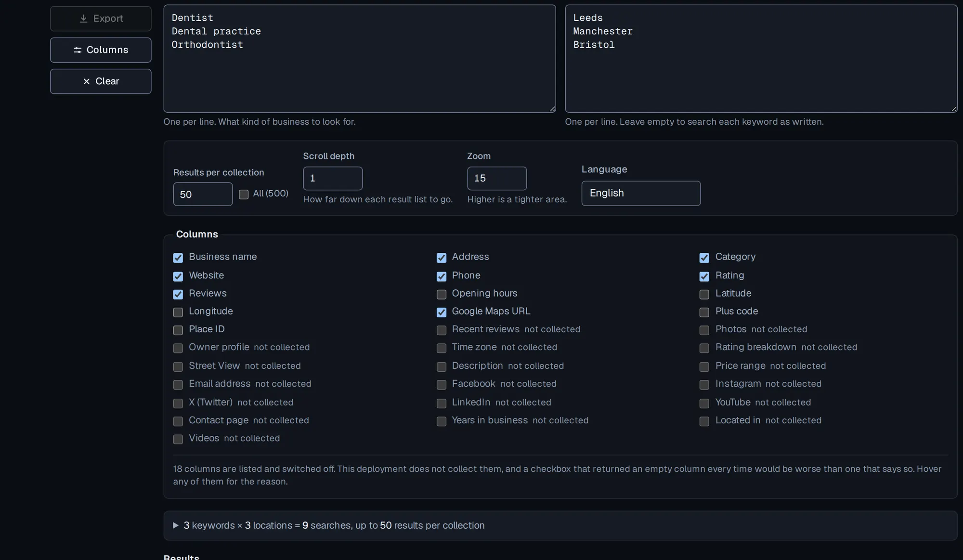Enable the Latitude column
Screen dimensions: 963x560
704,294
